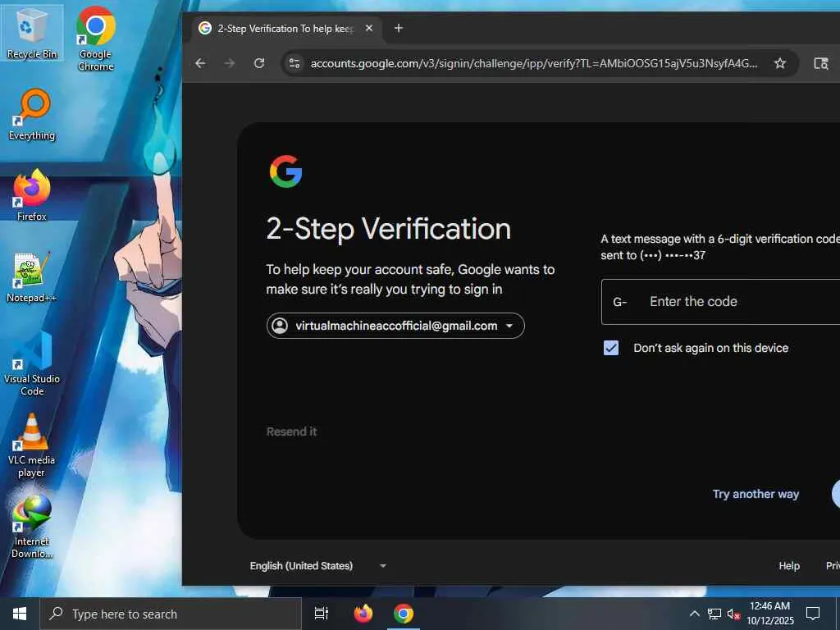Click the Chrome icon on the taskbar
The image size is (840, 630).
pyautogui.click(x=403, y=614)
